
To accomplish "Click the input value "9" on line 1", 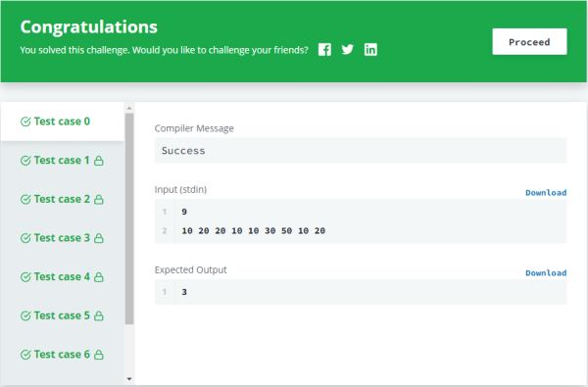I will coord(184,212).
